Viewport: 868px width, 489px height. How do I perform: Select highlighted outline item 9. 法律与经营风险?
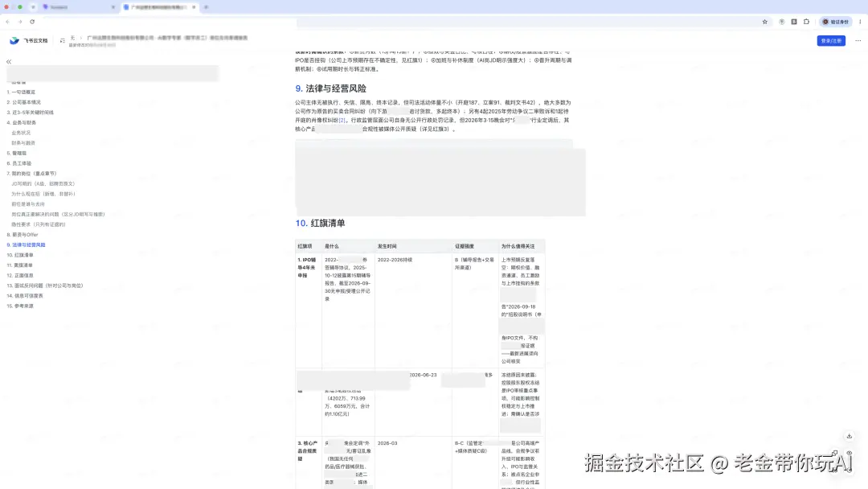pos(26,244)
